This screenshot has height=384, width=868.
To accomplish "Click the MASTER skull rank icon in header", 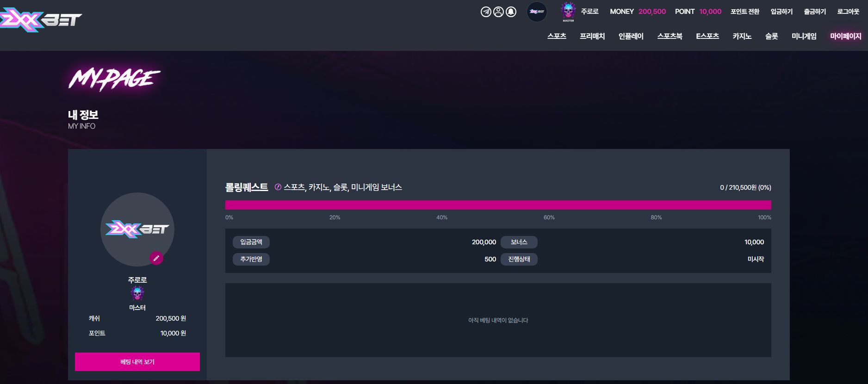I will (568, 11).
